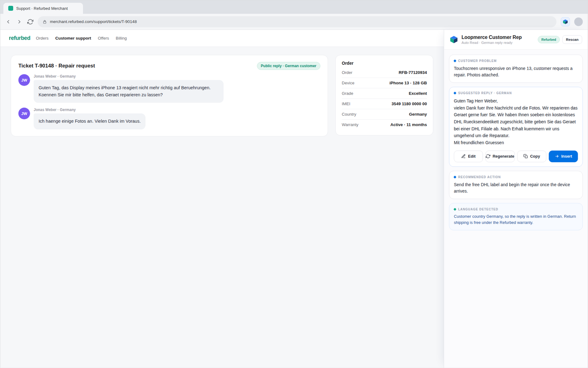
Task: Copy the suggested reply
Action: point(532,156)
